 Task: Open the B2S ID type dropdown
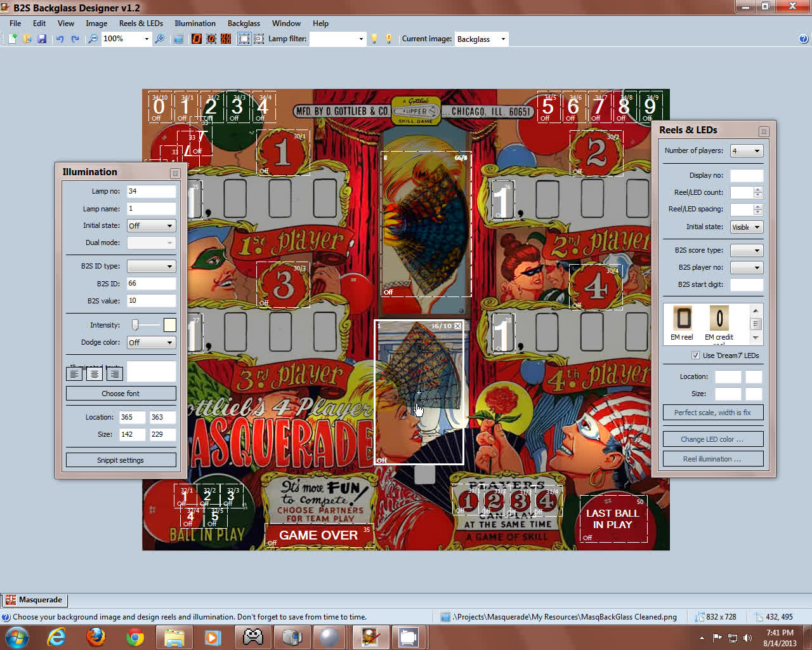[152, 266]
